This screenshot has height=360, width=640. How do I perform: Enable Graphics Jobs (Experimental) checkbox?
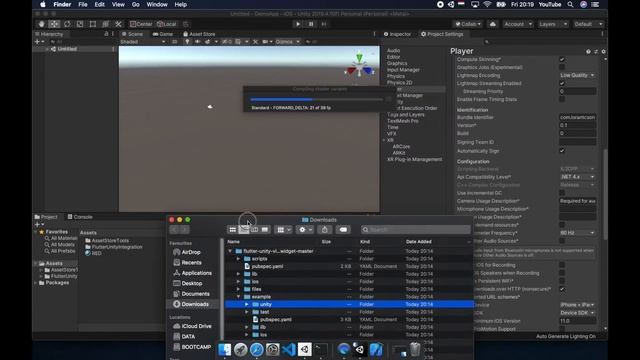click(x=562, y=67)
